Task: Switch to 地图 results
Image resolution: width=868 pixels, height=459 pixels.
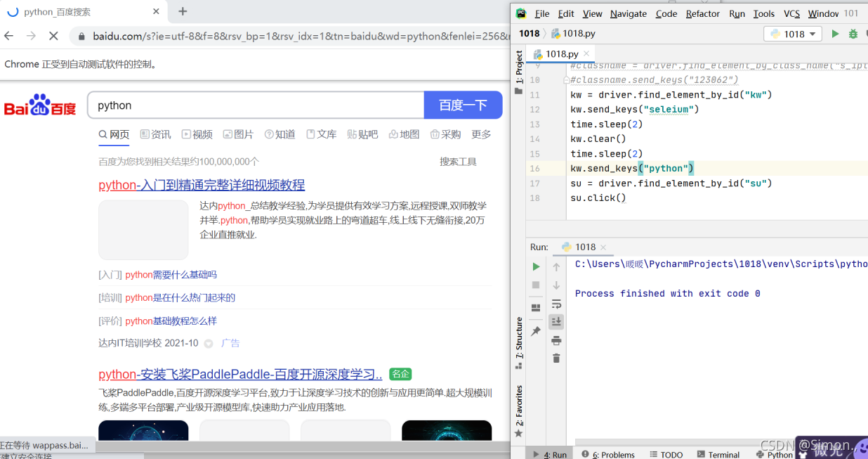Action: (x=404, y=134)
